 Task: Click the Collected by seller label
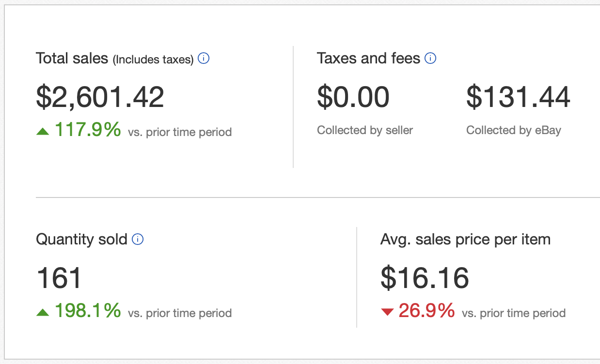pos(364,130)
